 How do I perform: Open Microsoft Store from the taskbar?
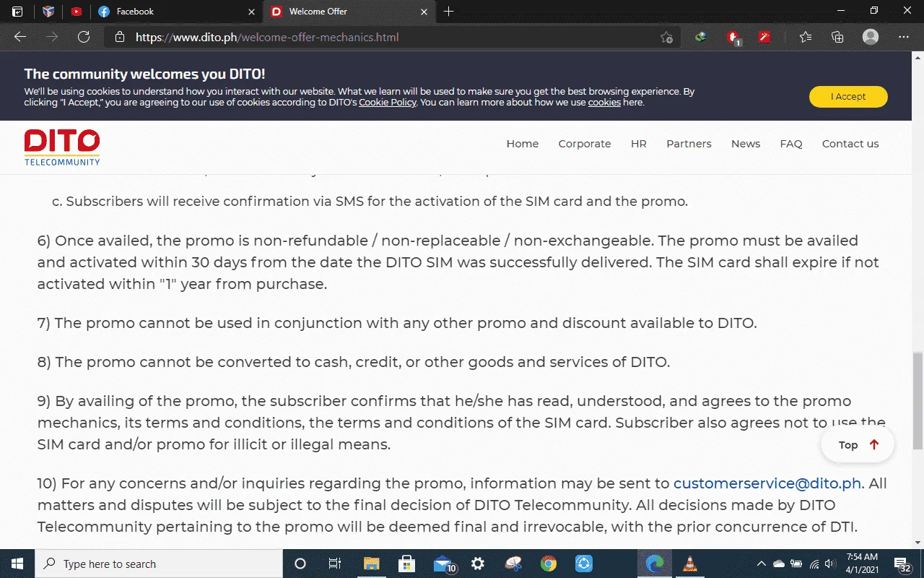click(406, 564)
